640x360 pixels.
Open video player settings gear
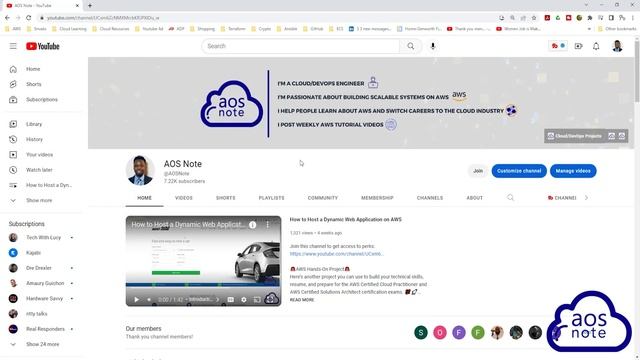[x=244, y=300]
